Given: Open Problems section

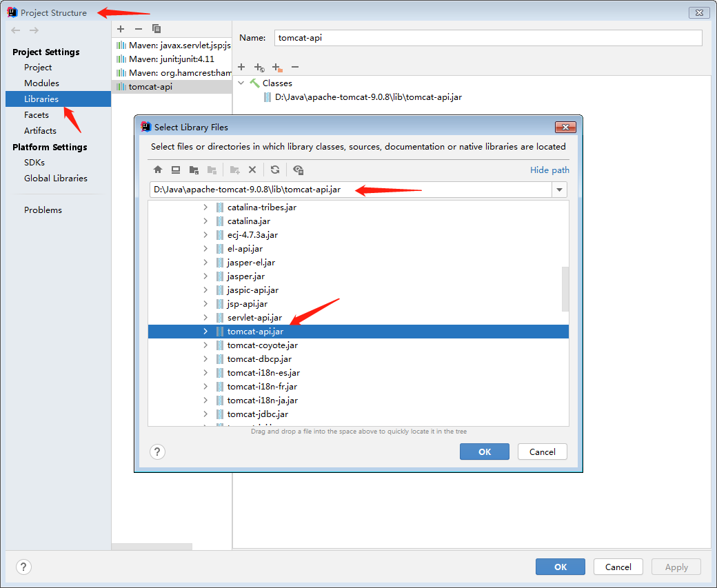Looking at the screenshot, I should (x=43, y=210).
